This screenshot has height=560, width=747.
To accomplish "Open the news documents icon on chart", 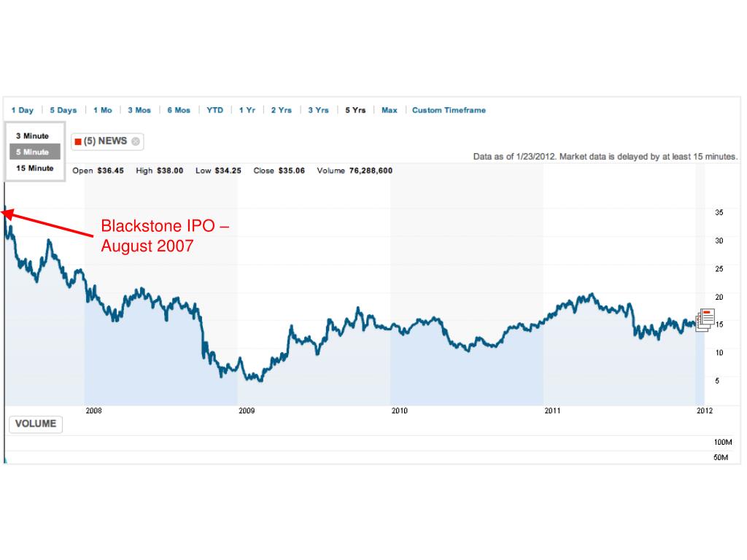I will pyautogui.click(x=705, y=319).
